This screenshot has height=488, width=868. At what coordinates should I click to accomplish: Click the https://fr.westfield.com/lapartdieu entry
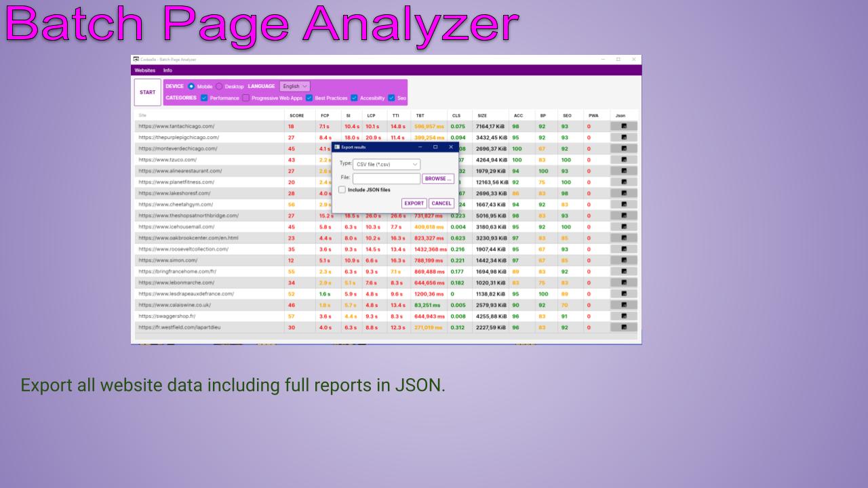click(179, 327)
